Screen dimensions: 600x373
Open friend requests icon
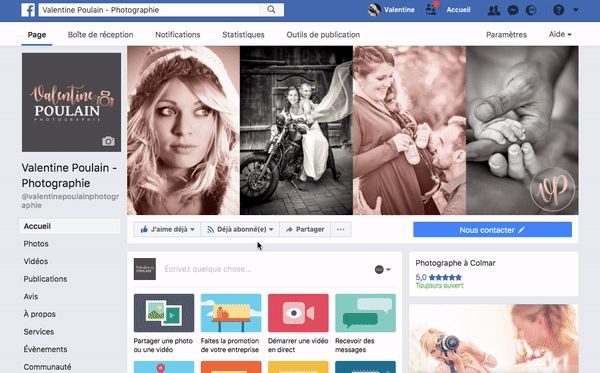coord(494,10)
